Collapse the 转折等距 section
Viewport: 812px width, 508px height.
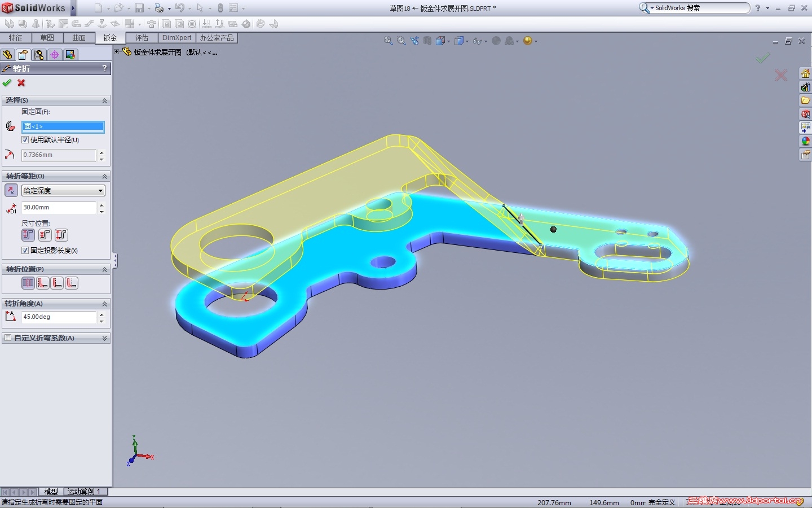click(104, 176)
